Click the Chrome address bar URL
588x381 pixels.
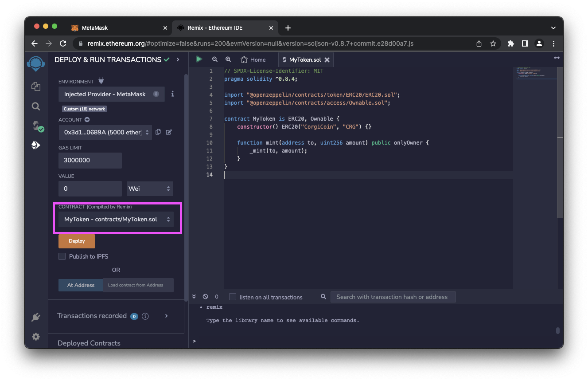coord(250,43)
